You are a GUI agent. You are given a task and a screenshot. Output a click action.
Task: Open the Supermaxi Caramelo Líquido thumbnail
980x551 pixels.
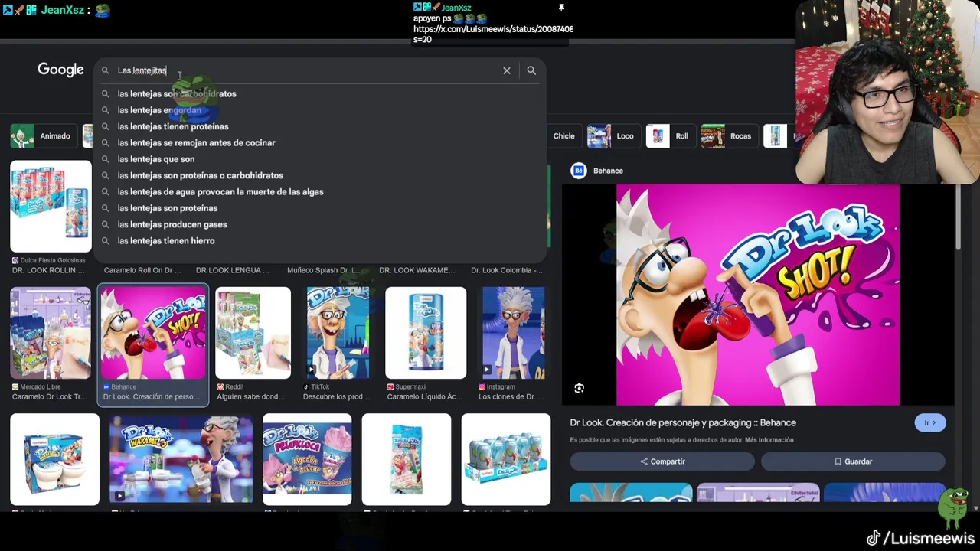426,333
